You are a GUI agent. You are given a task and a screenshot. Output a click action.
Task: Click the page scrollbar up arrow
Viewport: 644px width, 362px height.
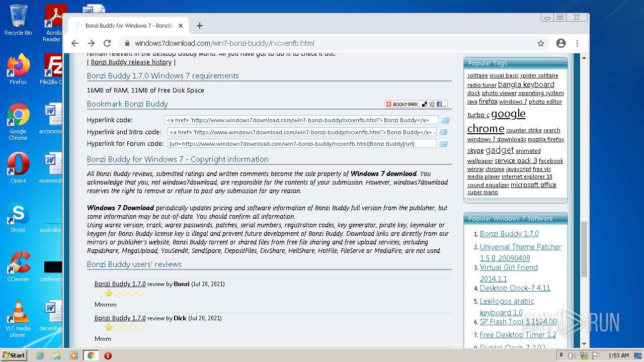(584, 58)
